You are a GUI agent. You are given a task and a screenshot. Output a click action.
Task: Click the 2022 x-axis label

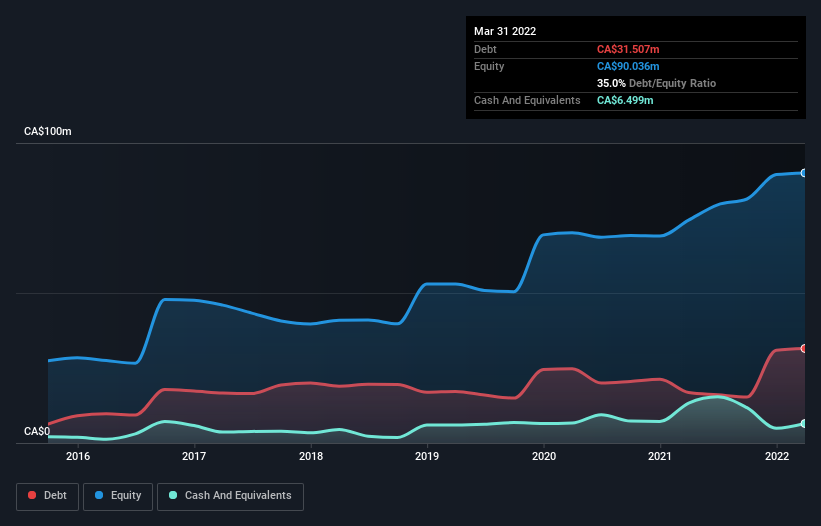[x=777, y=456]
